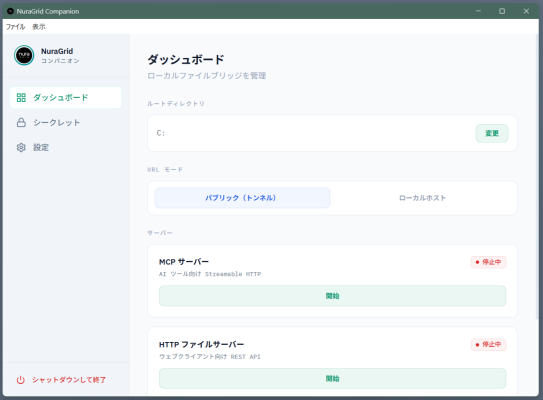Click the power icon at sidebar bottom
The image size is (543, 400).
pyautogui.click(x=21, y=380)
